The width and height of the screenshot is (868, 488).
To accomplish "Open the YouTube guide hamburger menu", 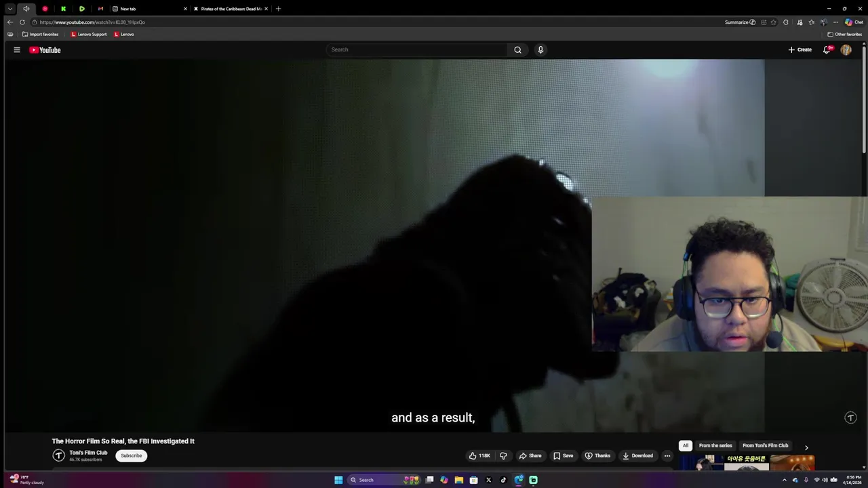I will [17, 49].
